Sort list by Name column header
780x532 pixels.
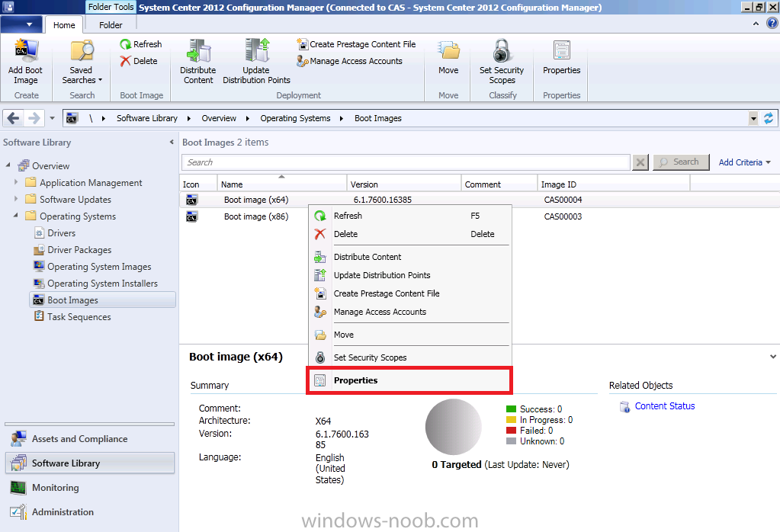[x=281, y=184]
